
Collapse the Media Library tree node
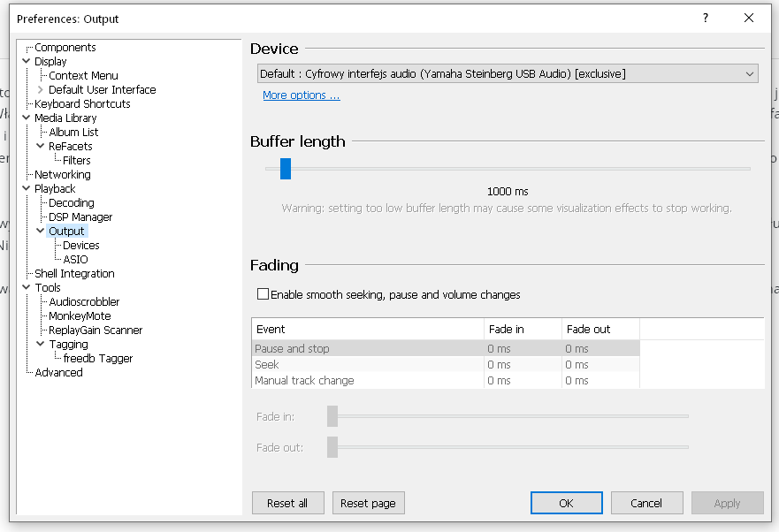pyautogui.click(x=26, y=118)
